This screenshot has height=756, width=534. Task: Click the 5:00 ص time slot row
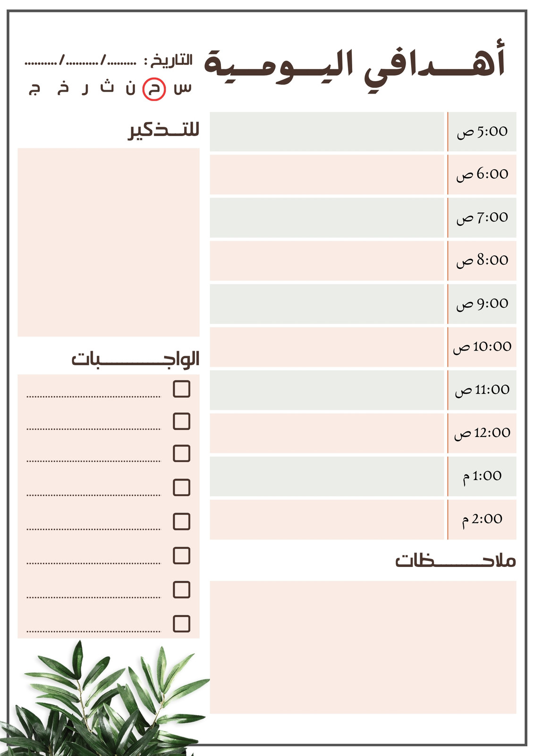pos(363,132)
